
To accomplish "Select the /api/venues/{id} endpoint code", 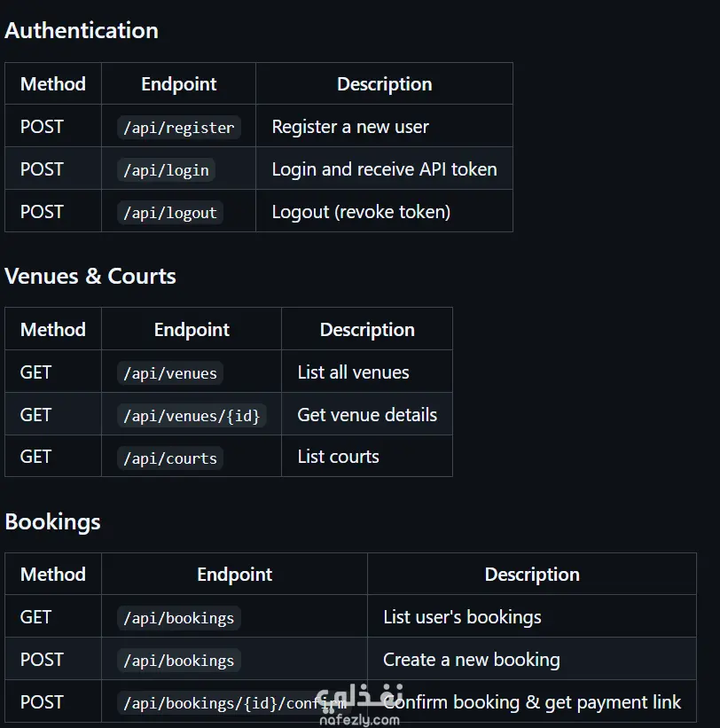I will click(x=192, y=415).
